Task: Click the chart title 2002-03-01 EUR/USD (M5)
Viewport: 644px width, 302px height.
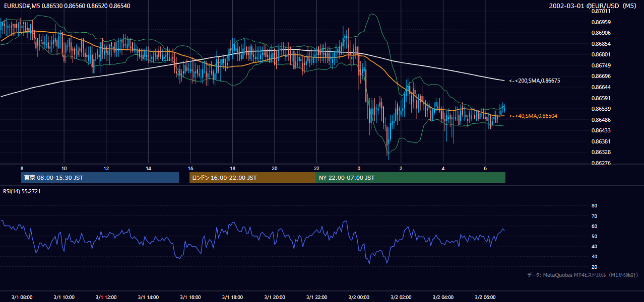Action: [593, 6]
